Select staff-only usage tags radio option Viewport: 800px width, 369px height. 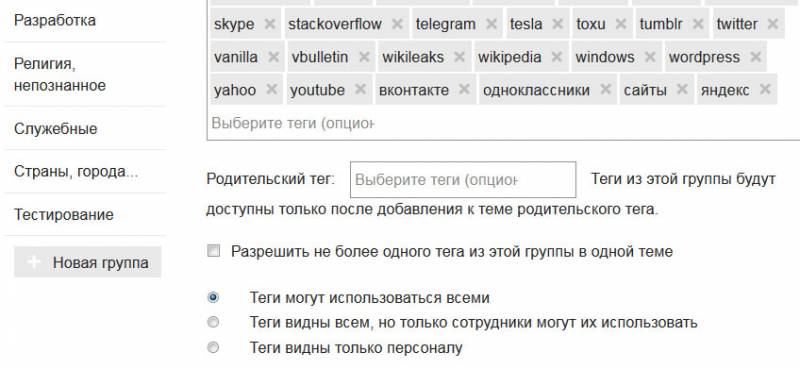tap(213, 323)
